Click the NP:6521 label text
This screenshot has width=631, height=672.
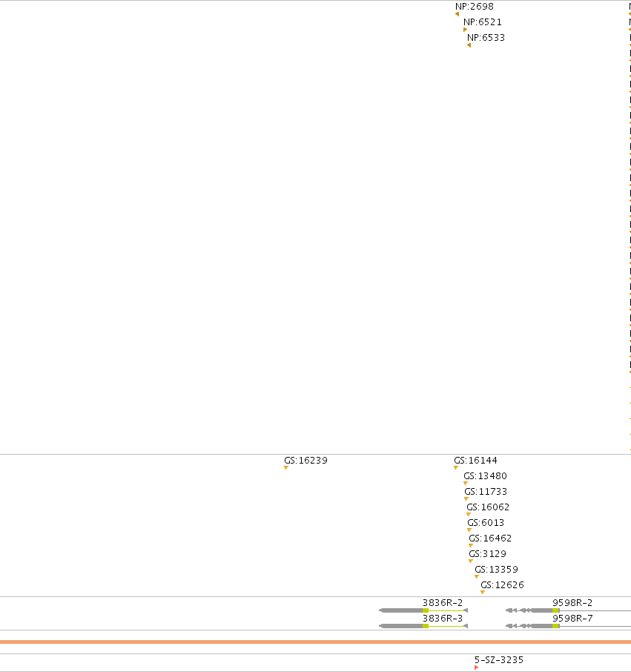(x=483, y=22)
